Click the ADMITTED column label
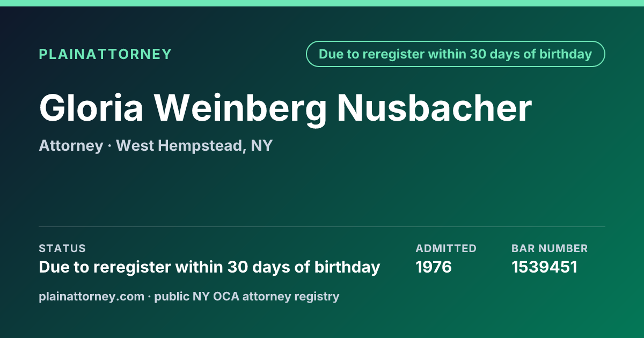 pos(446,248)
